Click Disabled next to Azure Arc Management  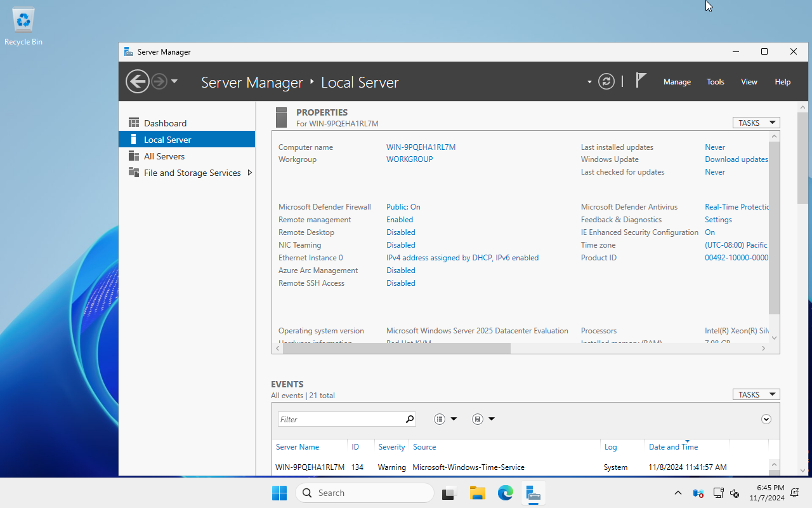[401, 271]
